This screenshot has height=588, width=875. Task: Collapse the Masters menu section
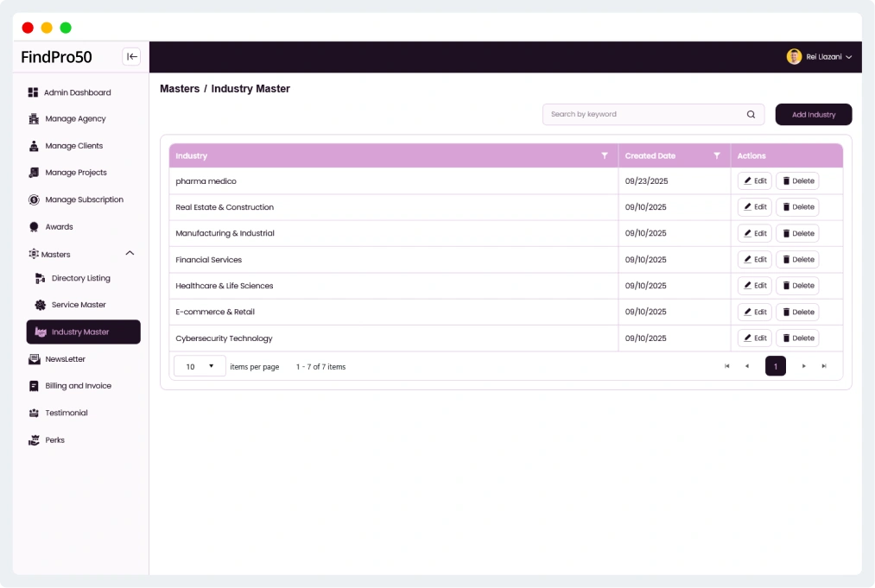130,254
